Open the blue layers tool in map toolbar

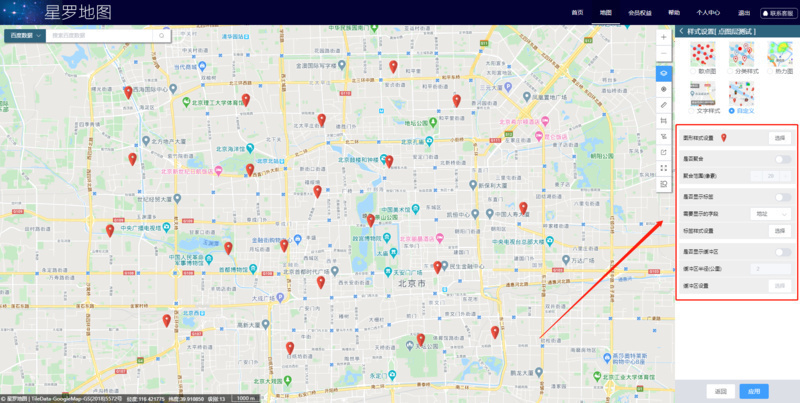click(x=664, y=73)
